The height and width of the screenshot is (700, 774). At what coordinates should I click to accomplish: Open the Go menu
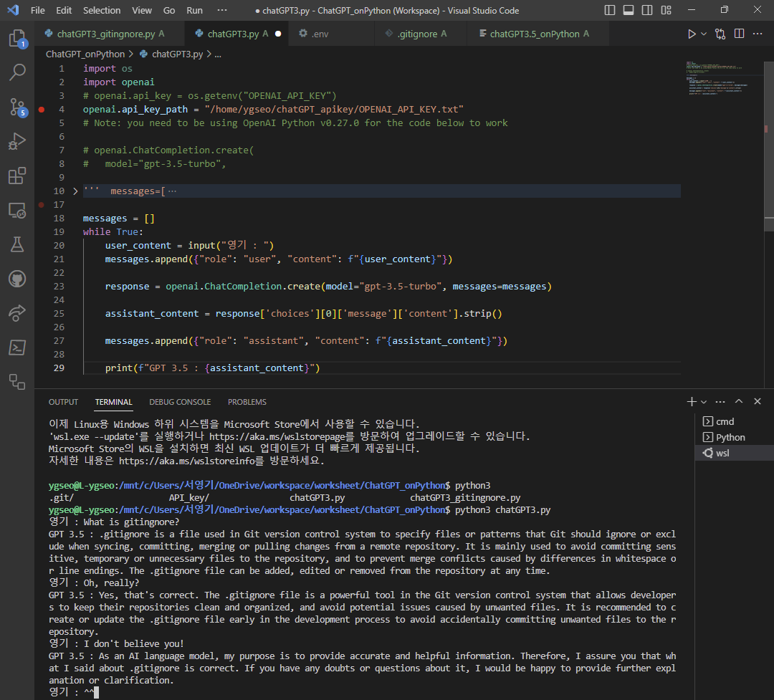point(169,10)
